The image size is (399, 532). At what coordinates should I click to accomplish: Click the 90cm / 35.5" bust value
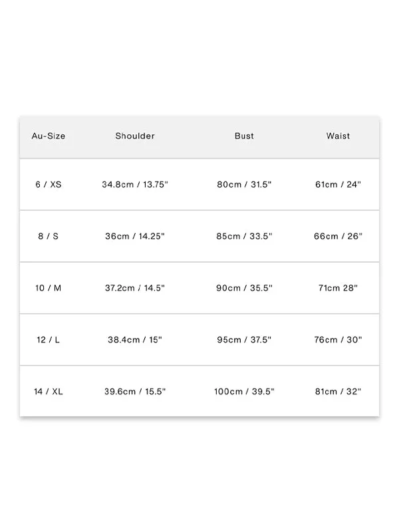coord(244,288)
